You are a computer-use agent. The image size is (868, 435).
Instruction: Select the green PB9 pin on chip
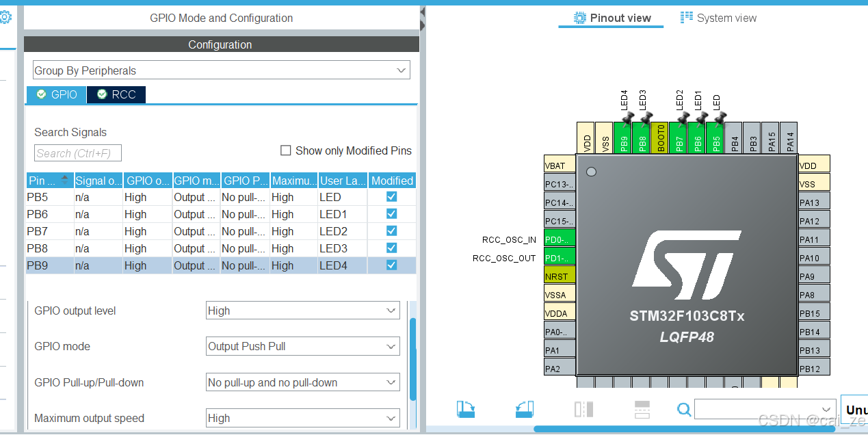[622, 137]
